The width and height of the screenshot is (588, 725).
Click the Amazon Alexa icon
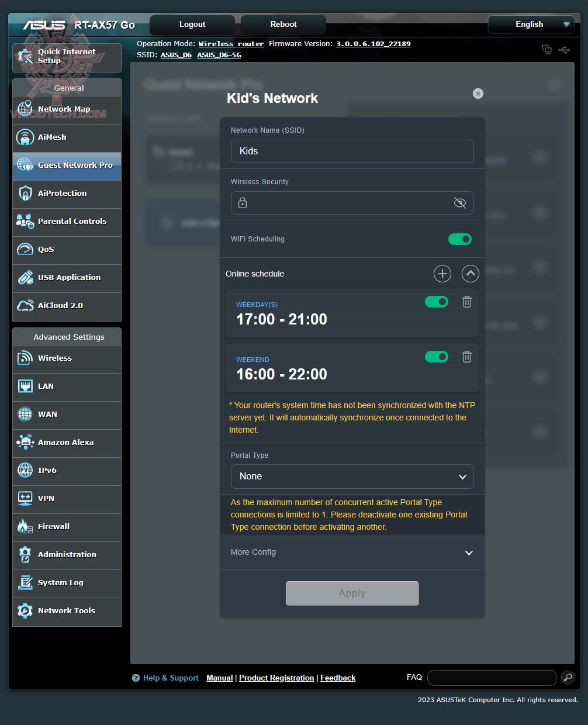pyautogui.click(x=25, y=442)
